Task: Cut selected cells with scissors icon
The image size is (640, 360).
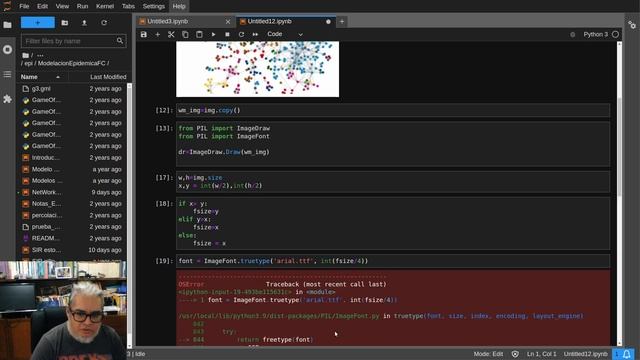Action: pyautogui.click(x=171, y=34)
